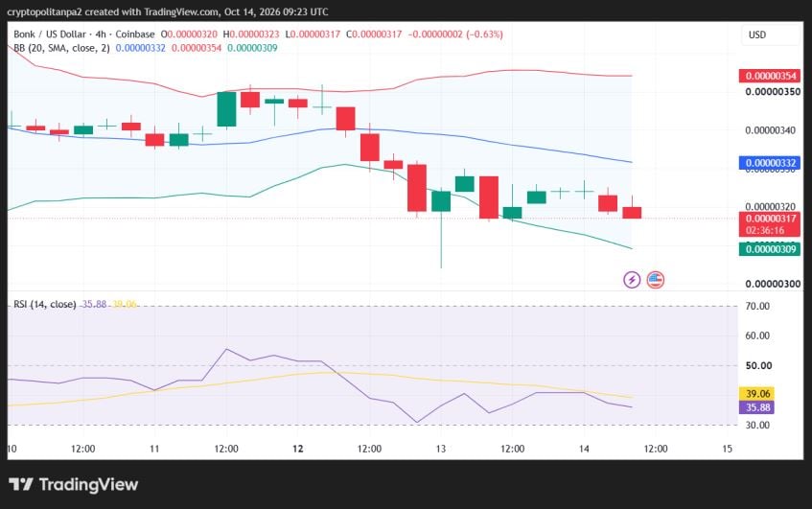The width and height of the screenshot is (812, 509).
Task: Click the 0.00000300 price axis label
Action: point(773,284)
